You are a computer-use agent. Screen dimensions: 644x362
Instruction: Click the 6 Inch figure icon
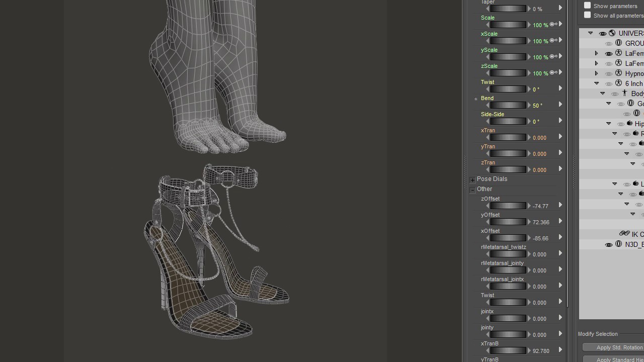click(x=618, y=83)
